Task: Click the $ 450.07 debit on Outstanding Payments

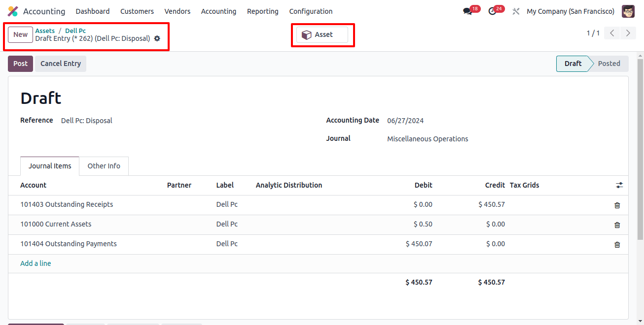Action: [x=419, y=244]
